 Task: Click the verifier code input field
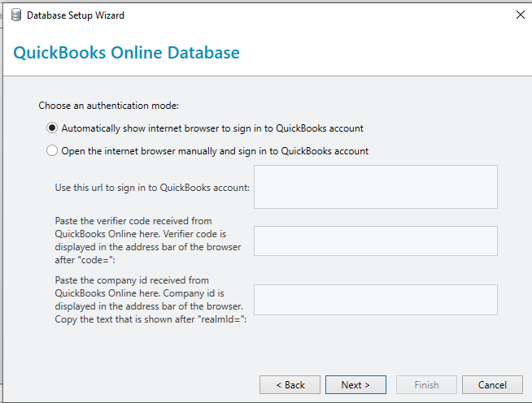pyautogui.click(x=376, y=240)
